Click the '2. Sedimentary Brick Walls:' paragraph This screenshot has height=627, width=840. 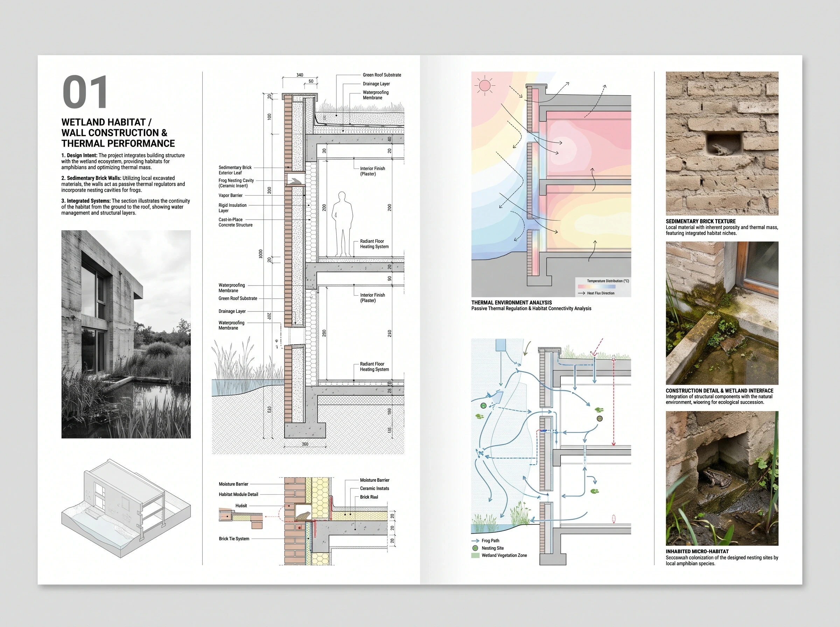(x=123, y=184)
